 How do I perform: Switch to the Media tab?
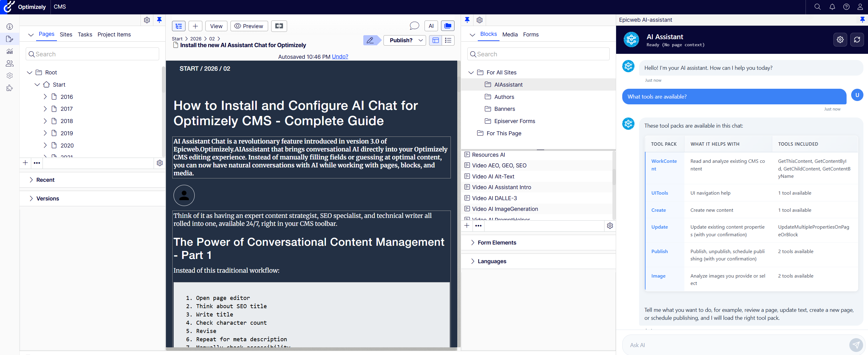[510, 34]
